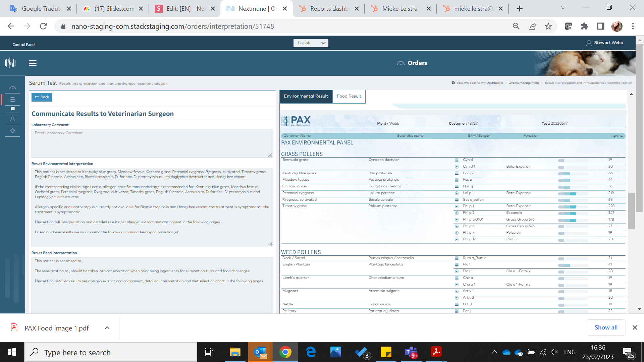644x362 pixels.
Task: Open the checkered flag sidebar icon
Action: tap(12, 109)
